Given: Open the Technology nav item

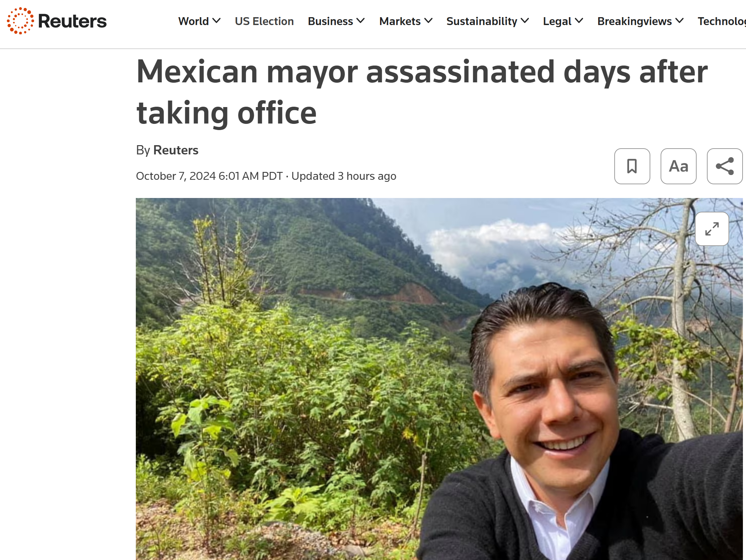Looking at the screenshot, I should pyautogui.click(x=722, y=21).
